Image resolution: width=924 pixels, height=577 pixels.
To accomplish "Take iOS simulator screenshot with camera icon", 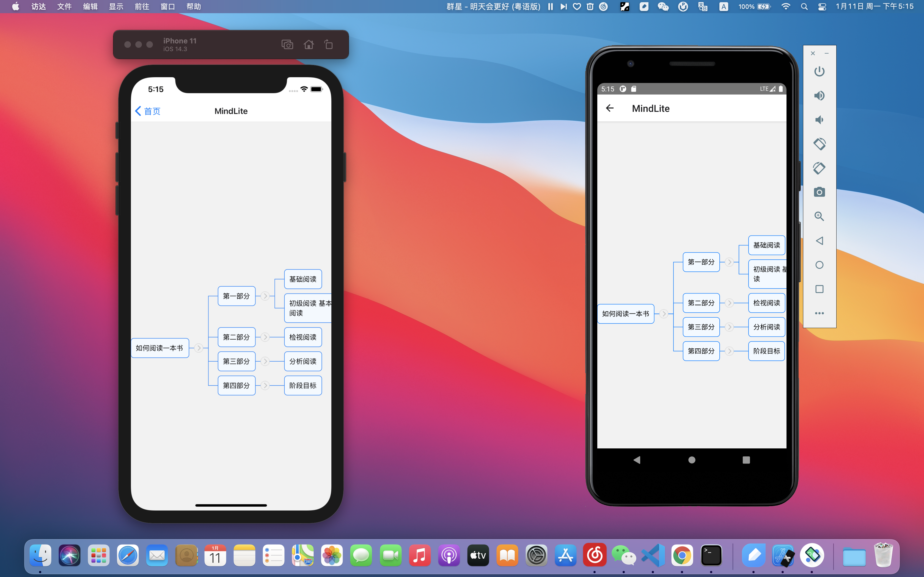I will tap(287, 45).
